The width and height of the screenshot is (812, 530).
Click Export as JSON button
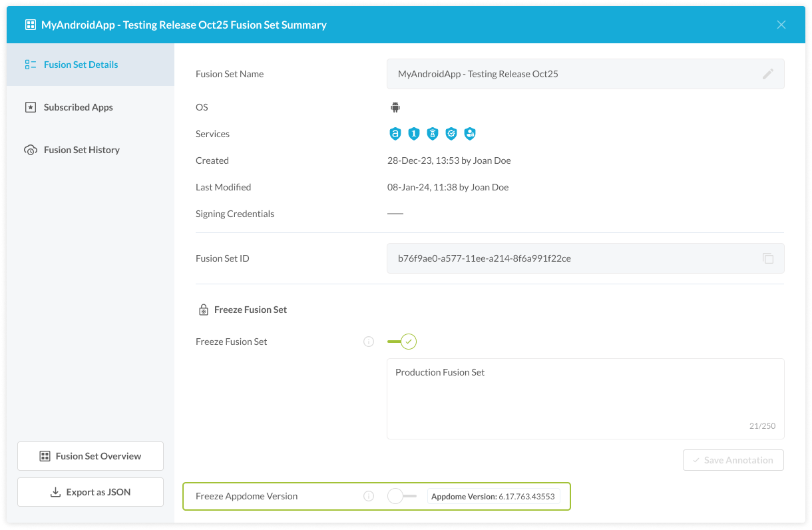click(x=91, y=492)
